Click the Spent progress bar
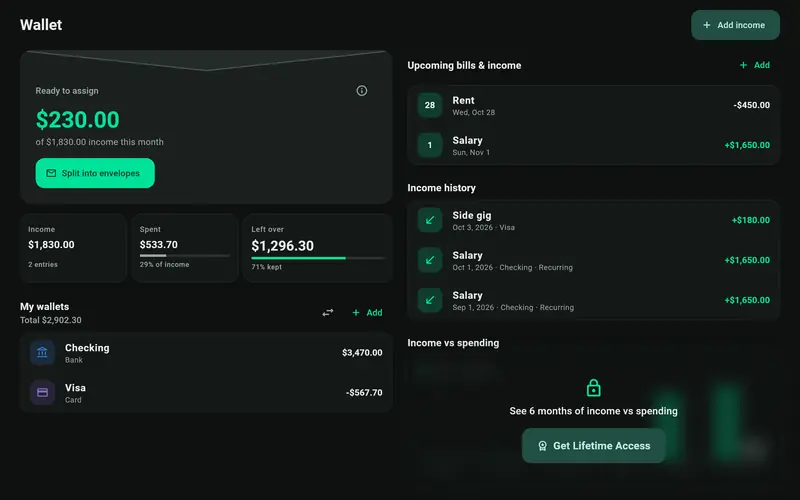This screenshot has height=500, width=800. pyautogui.click(x=185, y=255)
